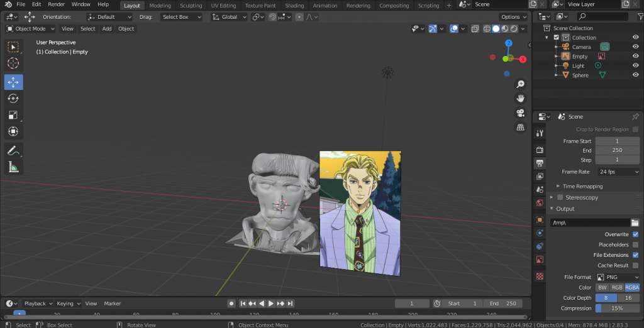
Task: Jump to the timeline end frame
Action: (x=290, y=303)
